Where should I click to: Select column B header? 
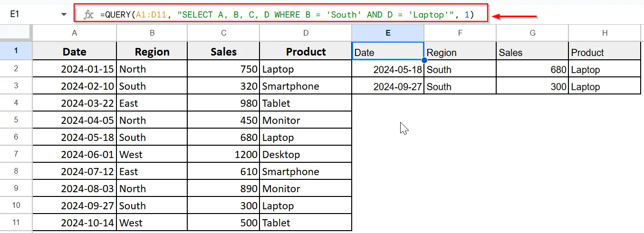click(x=152, y=33)
